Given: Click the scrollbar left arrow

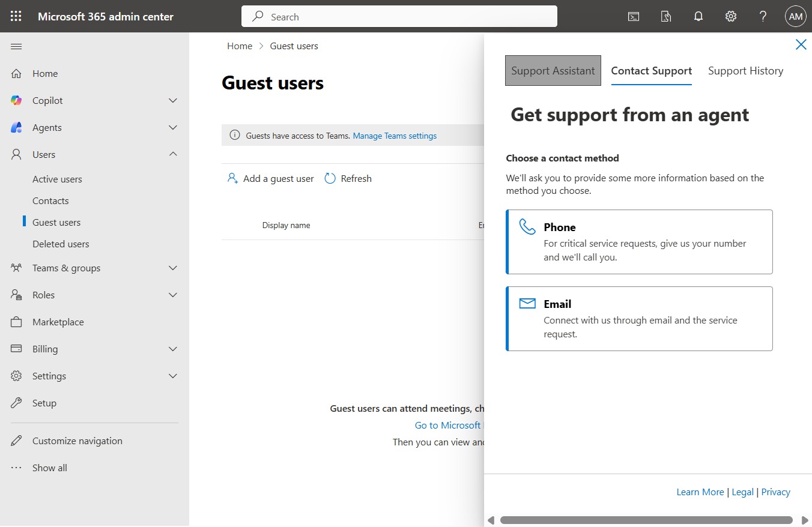Looking at the screenshot, I should pos(491,520).
